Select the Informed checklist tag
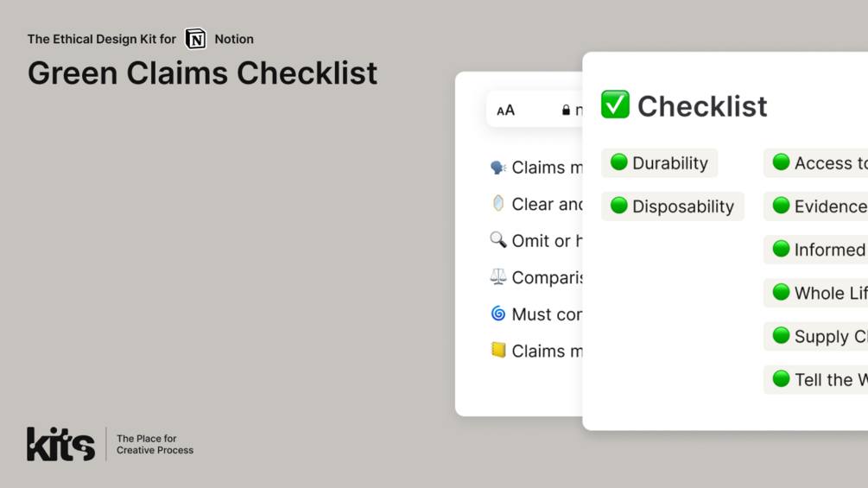Screen dimensions: 868x488 [x=815, y=250]
